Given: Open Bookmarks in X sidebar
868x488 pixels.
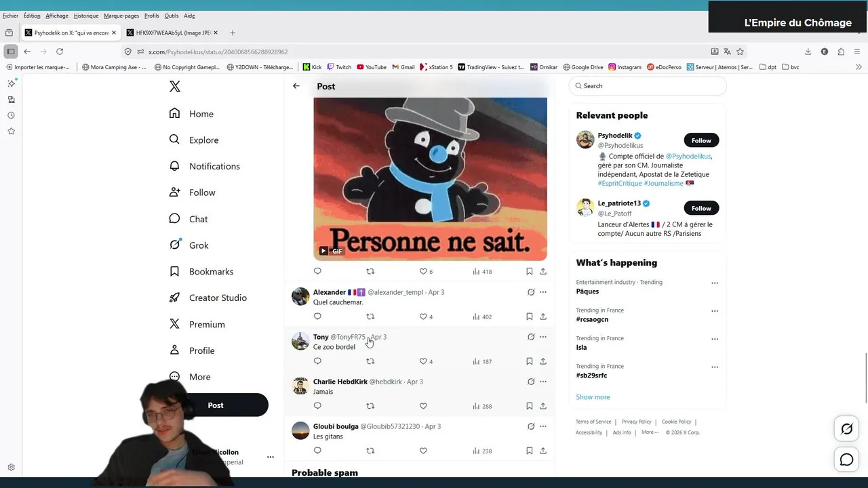Looking at the screenshot, I should point(201,271).
